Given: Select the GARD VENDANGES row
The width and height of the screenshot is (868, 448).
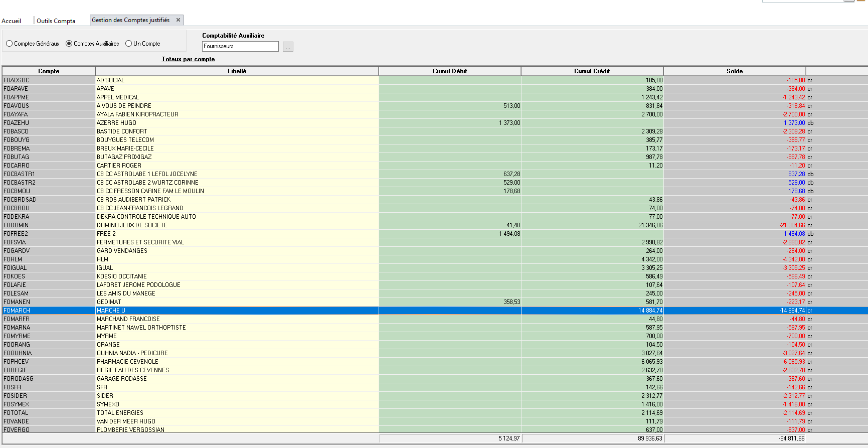Looking at the screenshot, I should (435, 251).
